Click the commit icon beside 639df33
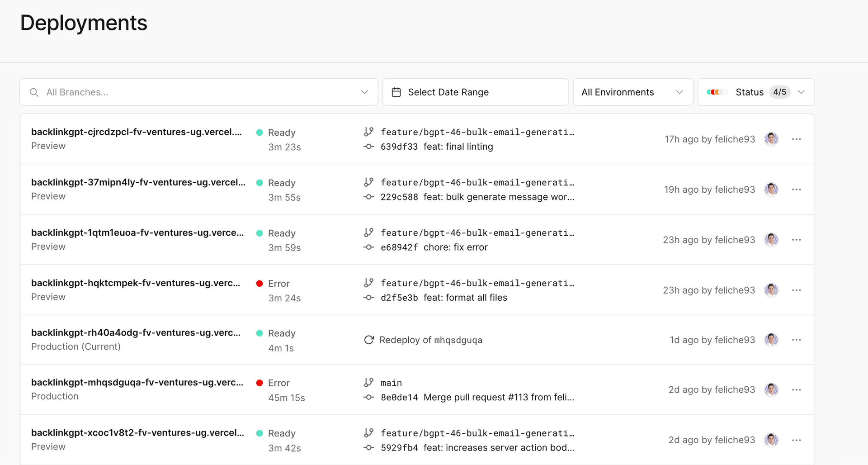 tap(369, 147)
